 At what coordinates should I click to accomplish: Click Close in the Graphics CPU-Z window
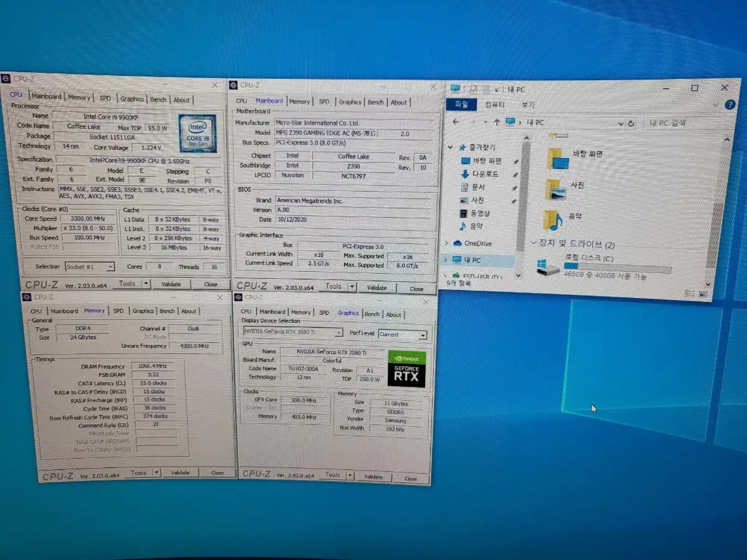pyautogui.click(x=411, y=478)
